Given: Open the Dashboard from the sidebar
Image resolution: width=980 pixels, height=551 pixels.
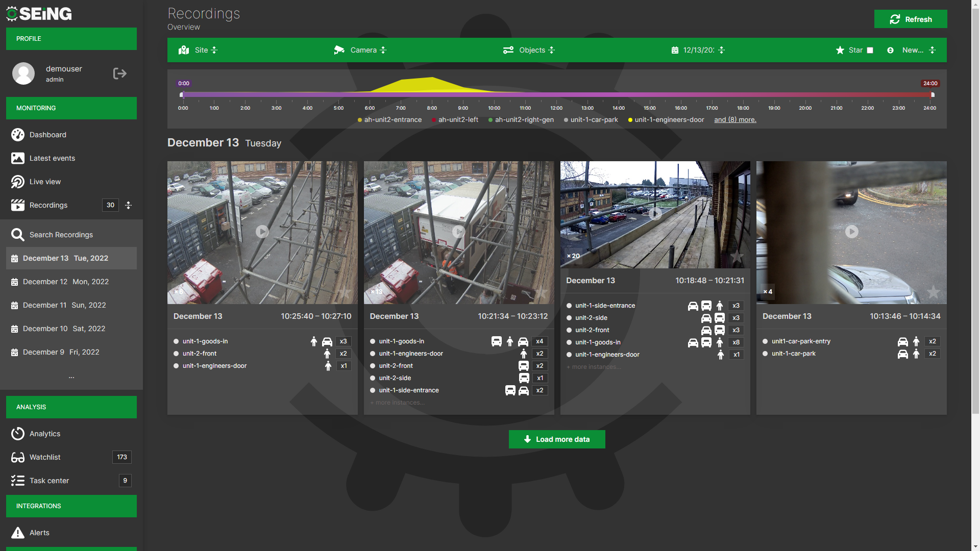Looking at the screenshot, I should 47,135.
